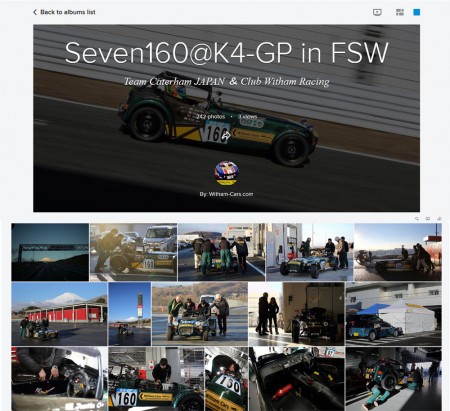450x411 pixels.
Task: Switch to justified grid layout view
Action: (x=400, y=12)
